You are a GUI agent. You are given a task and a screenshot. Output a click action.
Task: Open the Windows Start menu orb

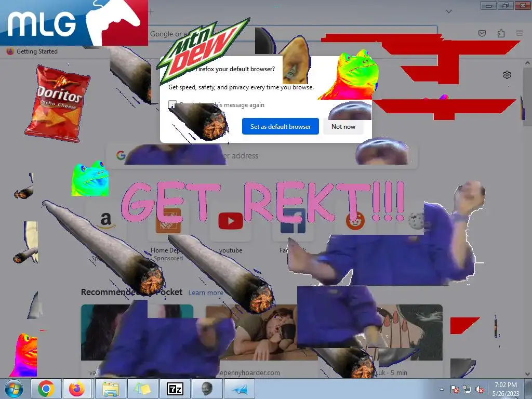coord(14,389)
